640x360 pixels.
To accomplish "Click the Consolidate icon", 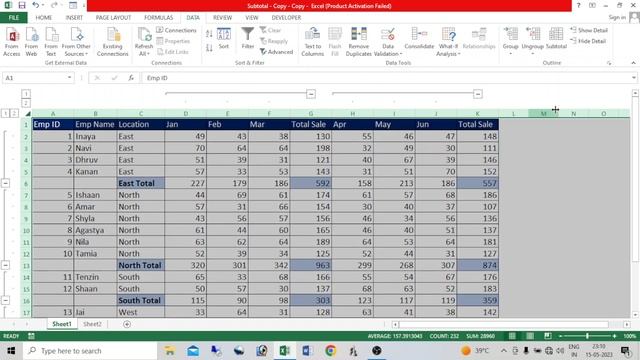I will [x=419, y=39].
